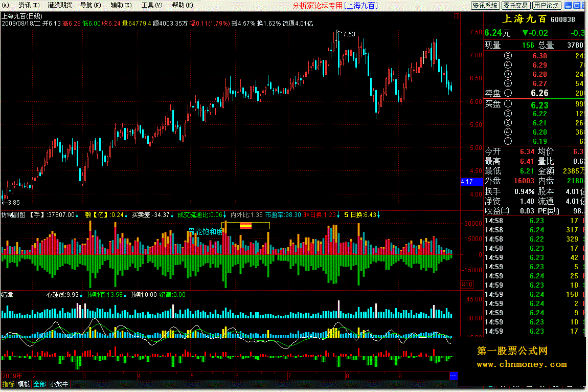588x392 pixels.
Task: Click the 委托交易 button
Action: click(515, 5)
